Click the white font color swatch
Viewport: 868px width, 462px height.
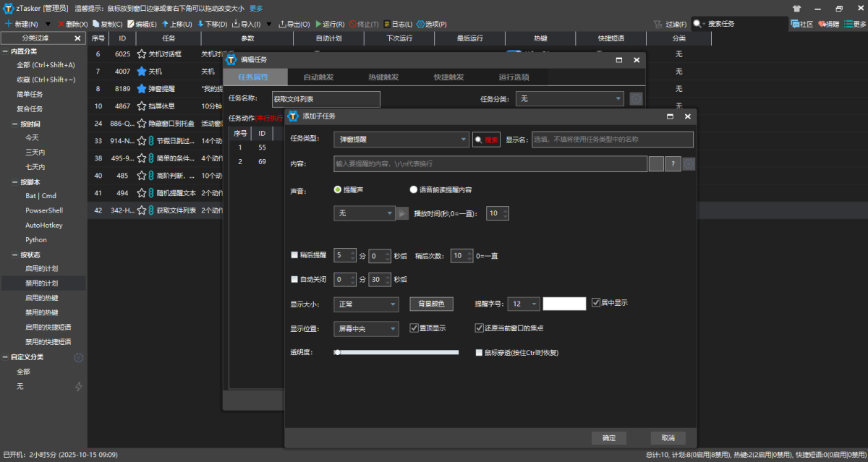pos(564,304)
